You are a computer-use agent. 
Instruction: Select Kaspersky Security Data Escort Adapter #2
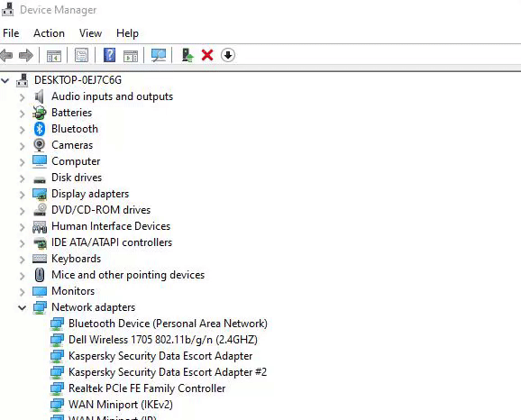coord(168,372)
